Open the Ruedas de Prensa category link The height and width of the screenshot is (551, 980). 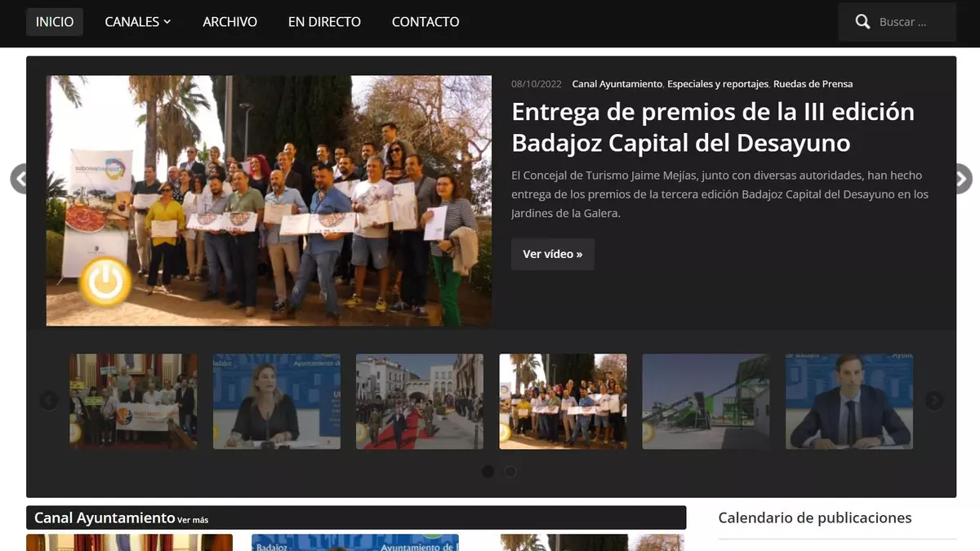point(813,84)
